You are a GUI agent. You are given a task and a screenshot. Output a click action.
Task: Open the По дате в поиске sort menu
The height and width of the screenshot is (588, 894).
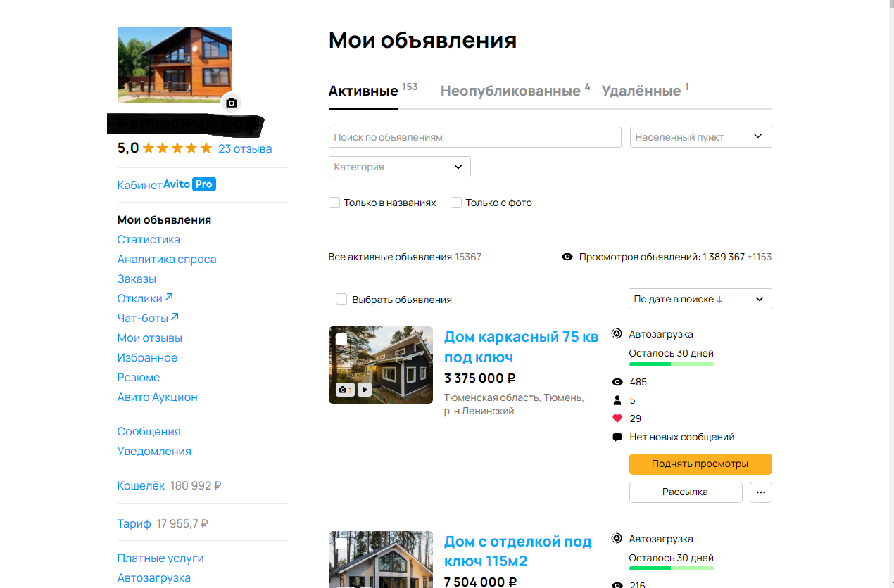pos(700,299)
